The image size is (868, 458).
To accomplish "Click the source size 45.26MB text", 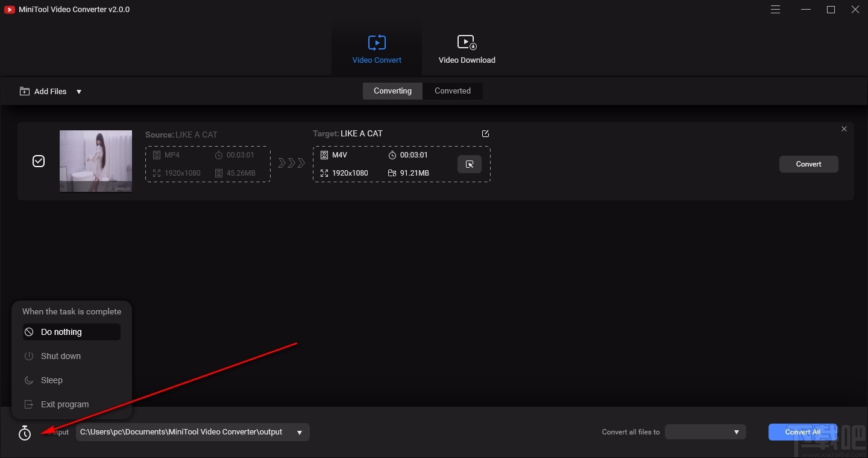I will tap(241, 173).
